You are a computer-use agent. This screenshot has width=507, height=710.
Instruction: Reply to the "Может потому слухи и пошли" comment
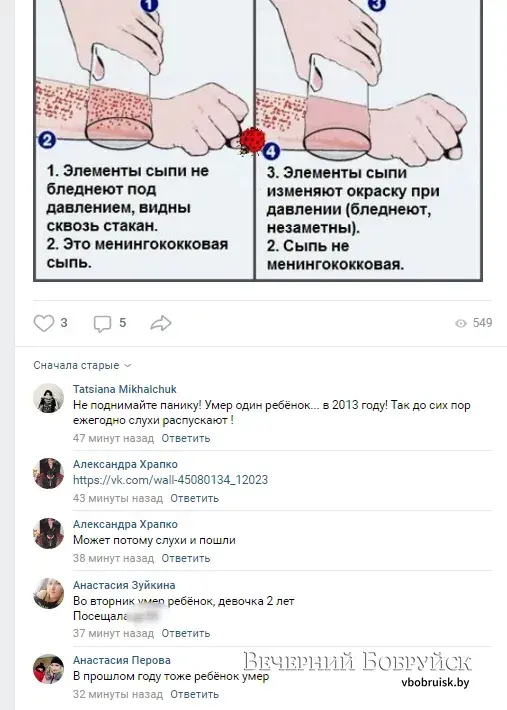[x=186, y=558]
